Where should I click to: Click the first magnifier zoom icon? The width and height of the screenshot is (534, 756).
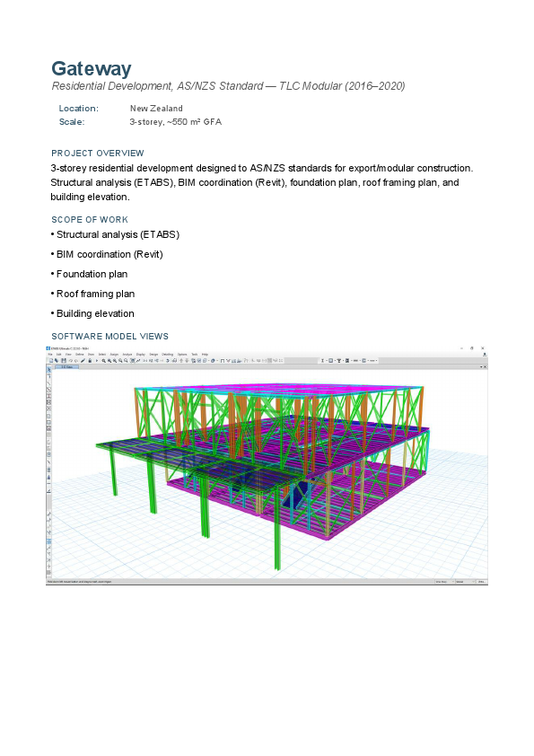point(103,360)
